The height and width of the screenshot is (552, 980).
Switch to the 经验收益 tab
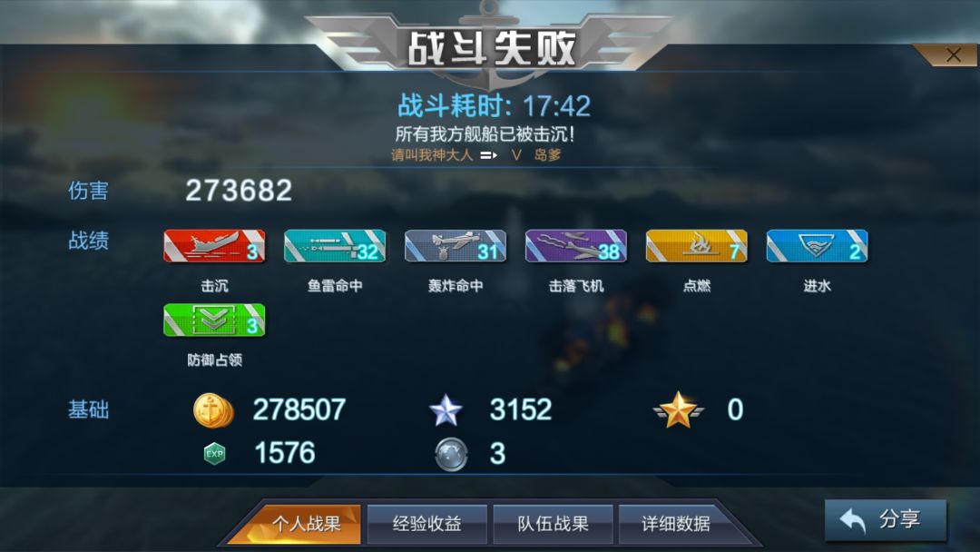tap(426, 524)
